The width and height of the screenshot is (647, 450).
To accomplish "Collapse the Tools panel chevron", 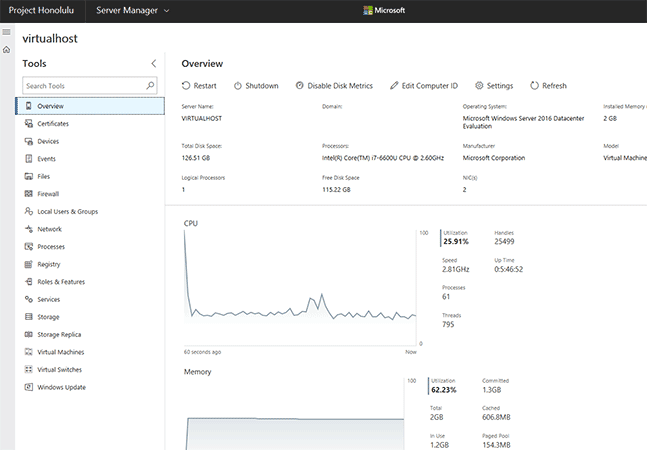I will 153,63.
